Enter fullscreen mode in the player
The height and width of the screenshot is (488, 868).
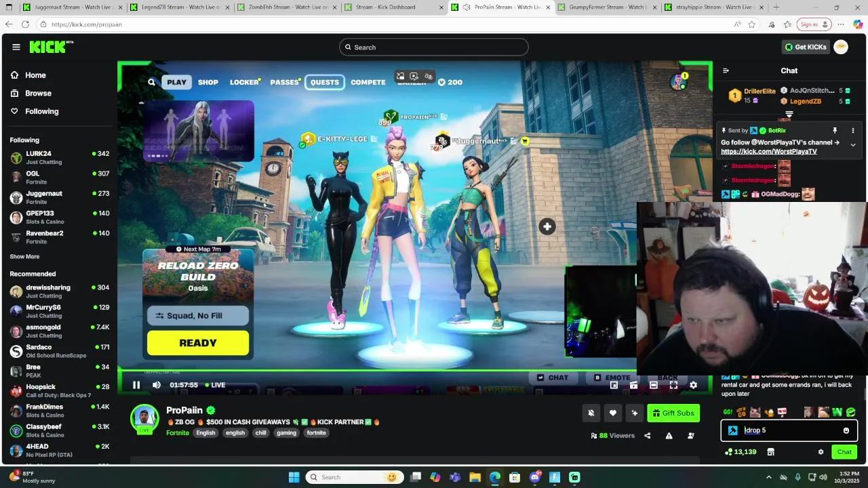click(673, 385)
